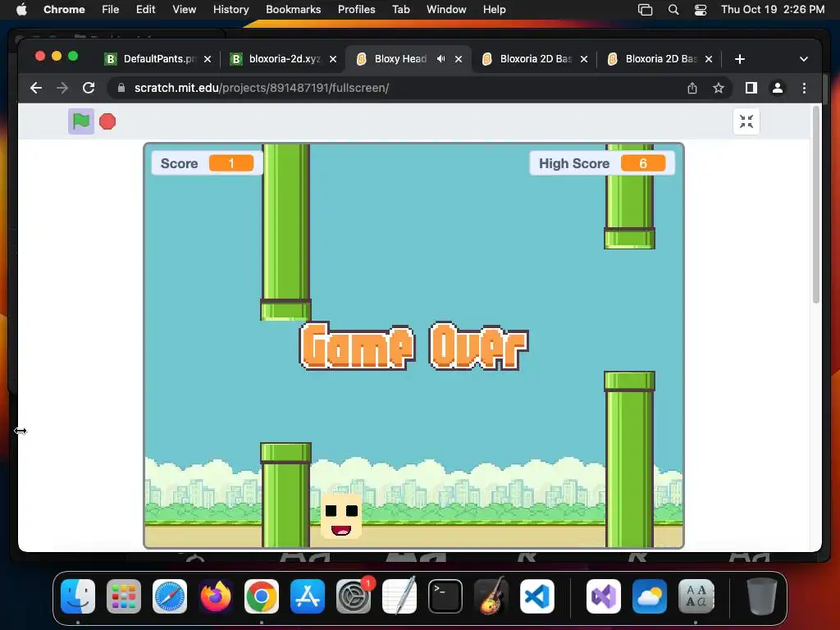The image size is (840, 630).
Task: Go back to the previous page
Action: coord(36,88)
